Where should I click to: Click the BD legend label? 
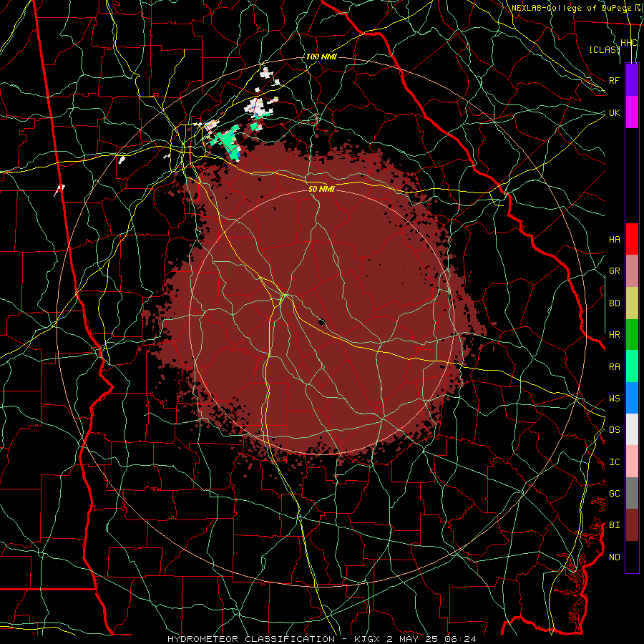tap(614, 303)
